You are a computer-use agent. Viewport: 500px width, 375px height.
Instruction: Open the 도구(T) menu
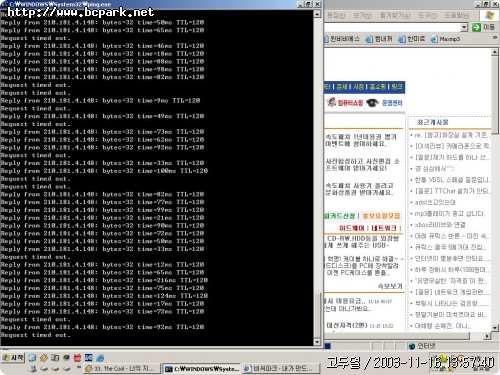[427, 16]
